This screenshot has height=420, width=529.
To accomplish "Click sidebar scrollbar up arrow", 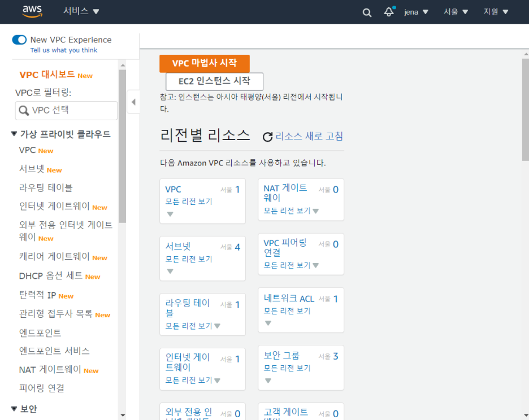I will 123,65.
